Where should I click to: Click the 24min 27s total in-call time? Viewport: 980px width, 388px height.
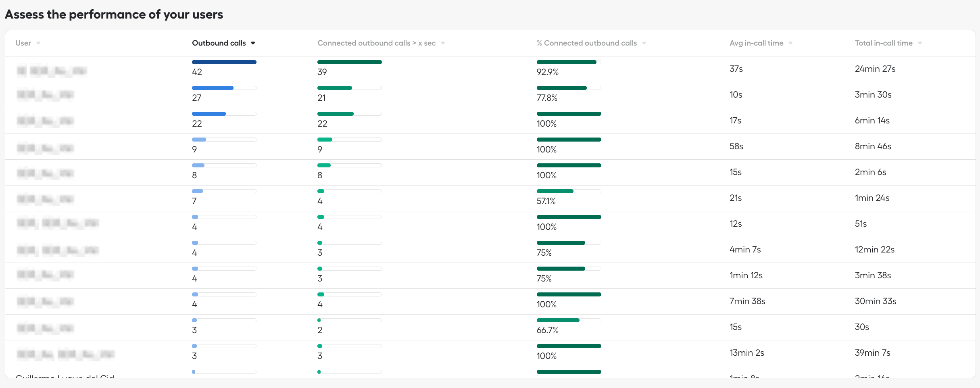[875, 69]
